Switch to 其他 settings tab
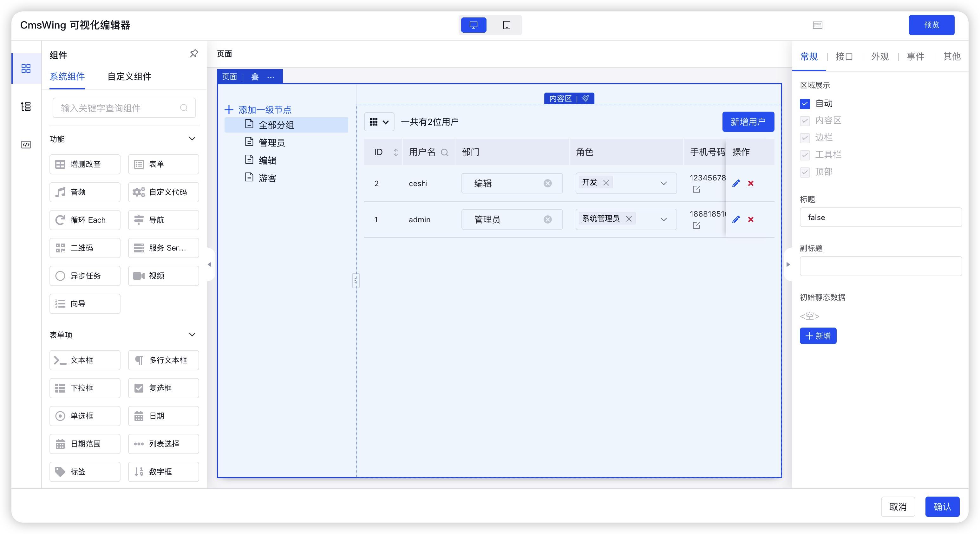Viewport: 980px width, 534px height. (x=951, y=57)
